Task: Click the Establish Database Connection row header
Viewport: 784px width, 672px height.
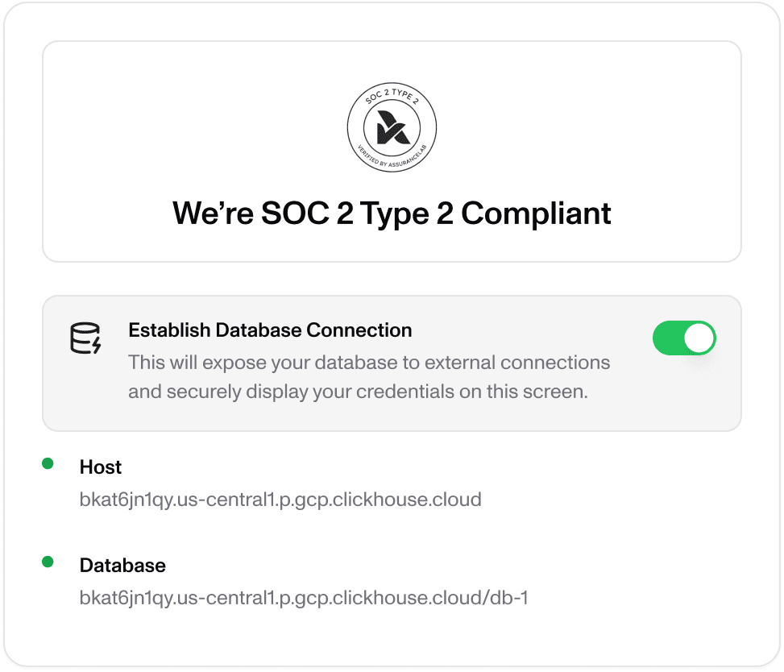Action: pyautogui.click(x=270, y=330)
